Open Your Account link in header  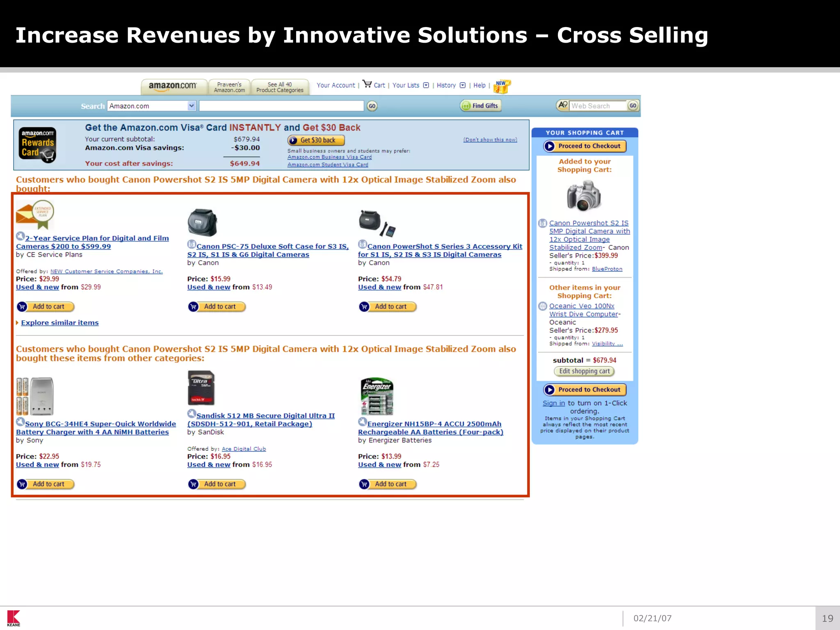pos(336,85)
